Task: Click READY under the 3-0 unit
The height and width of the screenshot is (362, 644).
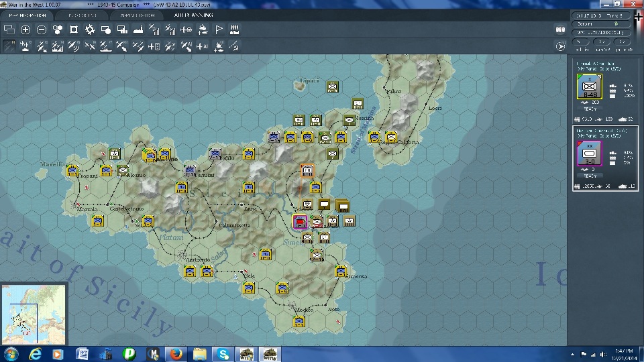Action: tap(590, 176)
